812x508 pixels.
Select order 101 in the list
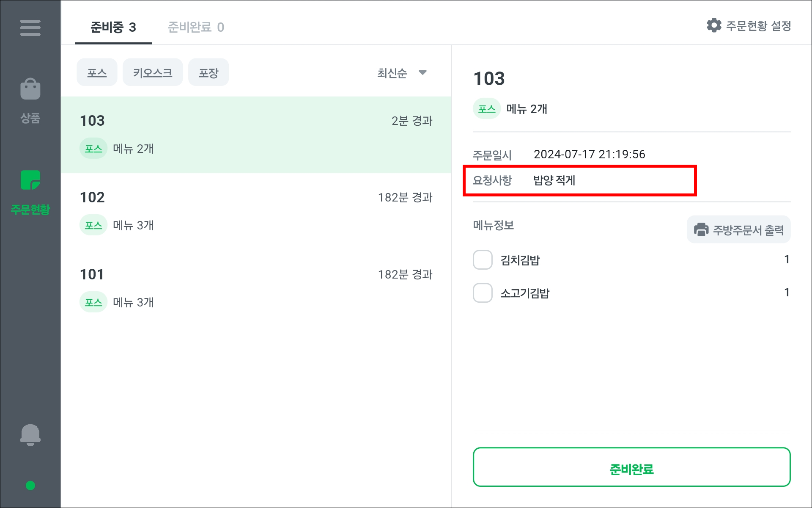(x=256, y=288)
